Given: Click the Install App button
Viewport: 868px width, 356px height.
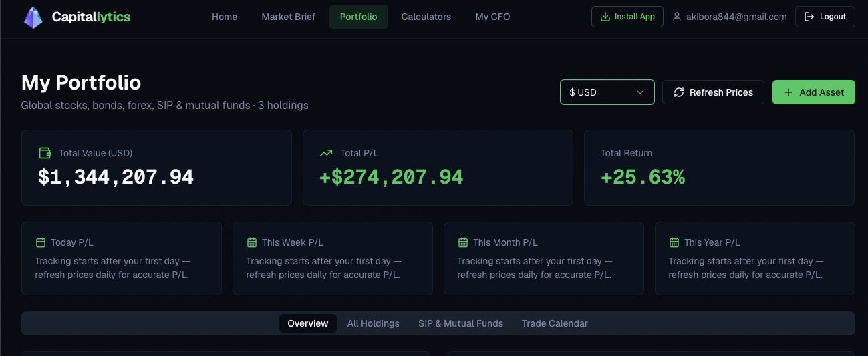Looking at the screenshot, I should pyautogui.click(x=627, y=17).
